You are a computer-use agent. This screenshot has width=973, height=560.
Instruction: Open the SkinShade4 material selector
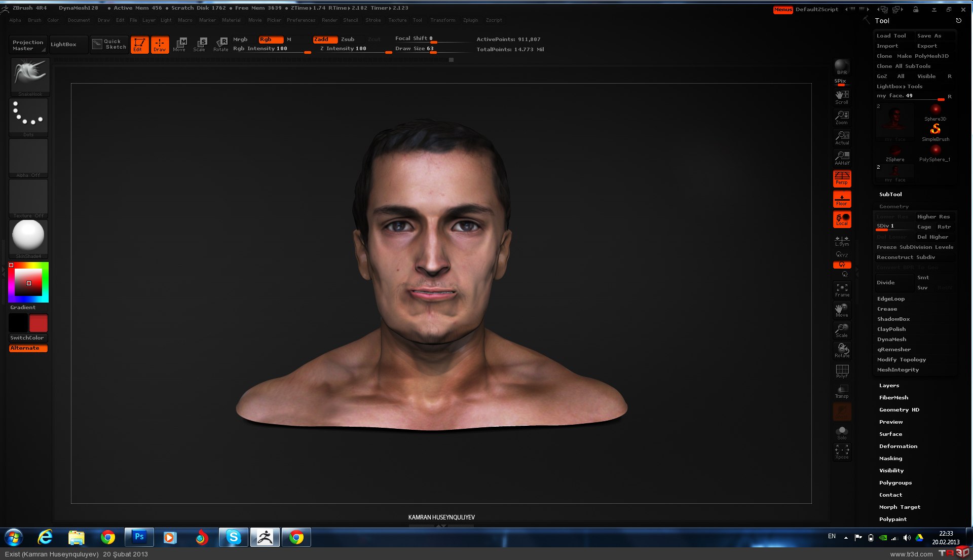coord(28,239)
